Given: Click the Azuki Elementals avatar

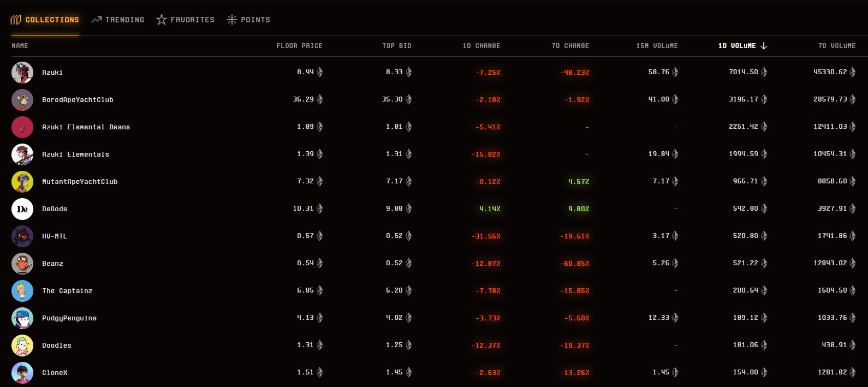Looking at the screenshot, I should pos(22,154).
